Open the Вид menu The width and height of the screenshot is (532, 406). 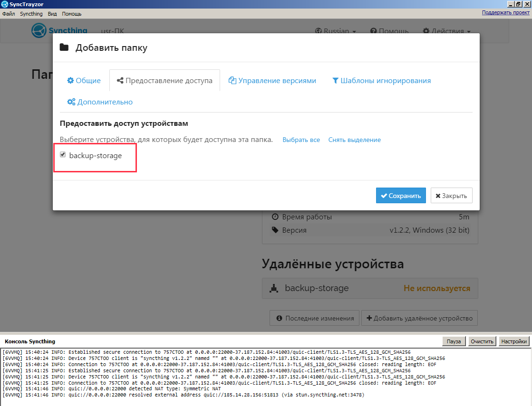point(52,14)
